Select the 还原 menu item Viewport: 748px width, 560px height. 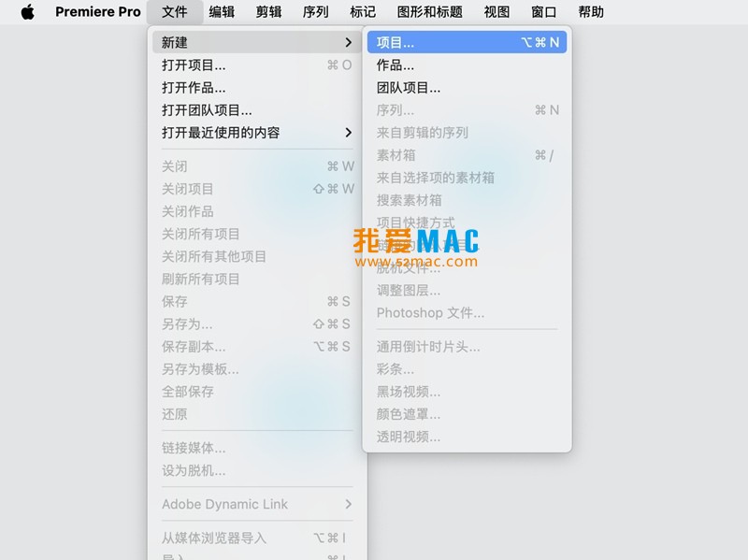257,414
